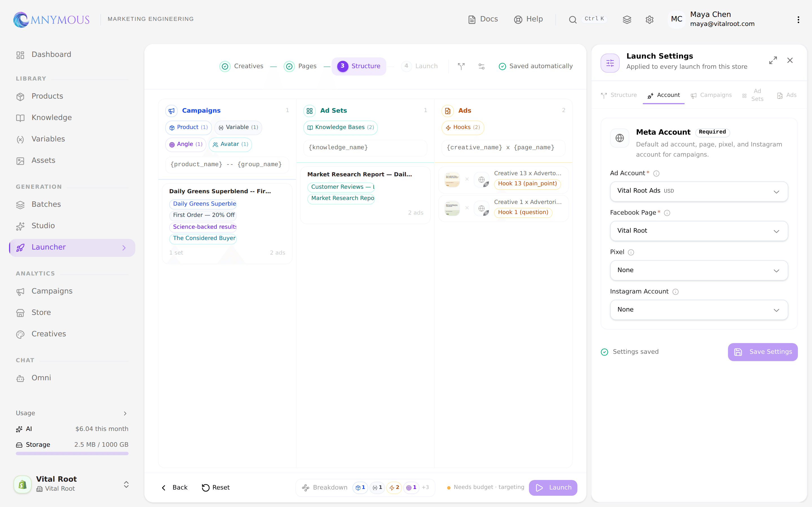Open the launch settings sliders icon
Screen dimensions: 812x507
(482, 66)
